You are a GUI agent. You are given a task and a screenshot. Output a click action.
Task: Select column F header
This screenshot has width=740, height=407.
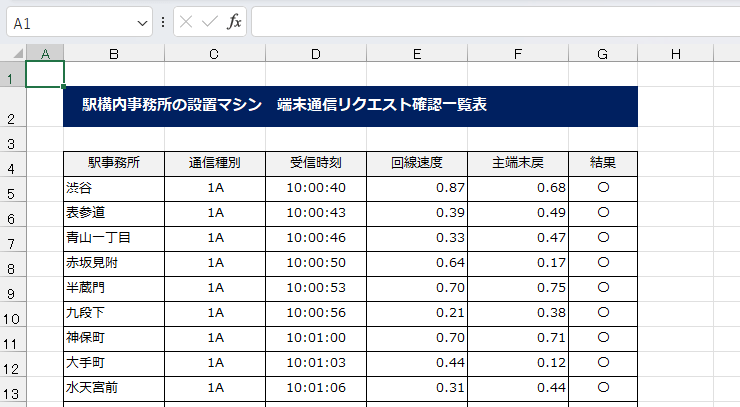[518, 53]
